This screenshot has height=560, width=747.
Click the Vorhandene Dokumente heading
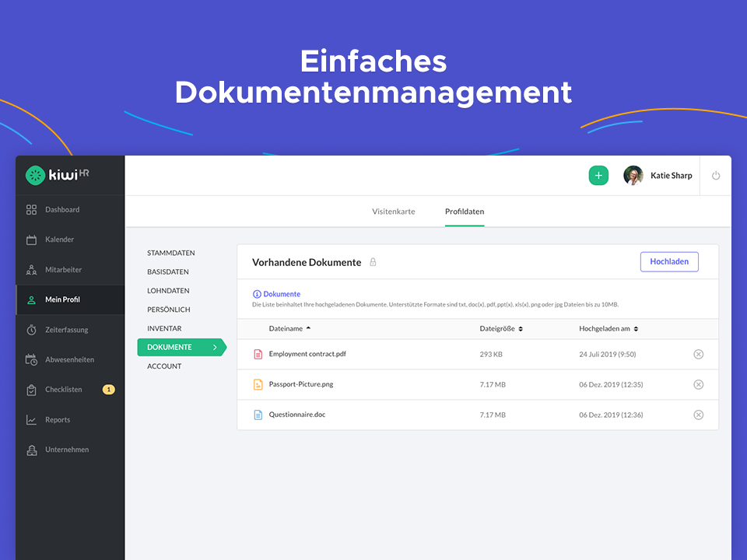pos(307,262)
